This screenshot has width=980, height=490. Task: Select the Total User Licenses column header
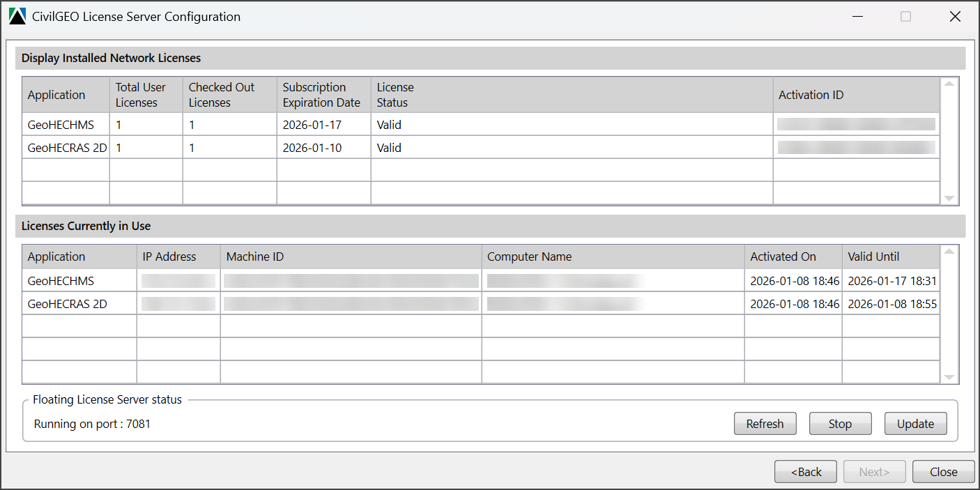[x=146, y=95]
